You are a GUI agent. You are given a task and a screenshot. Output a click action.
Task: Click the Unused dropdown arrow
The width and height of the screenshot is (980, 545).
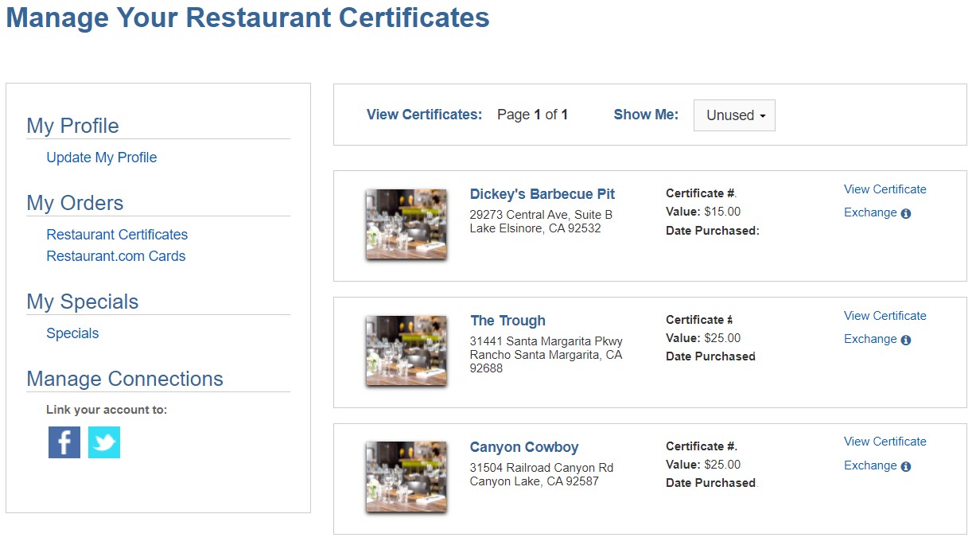tap(762, 115)
